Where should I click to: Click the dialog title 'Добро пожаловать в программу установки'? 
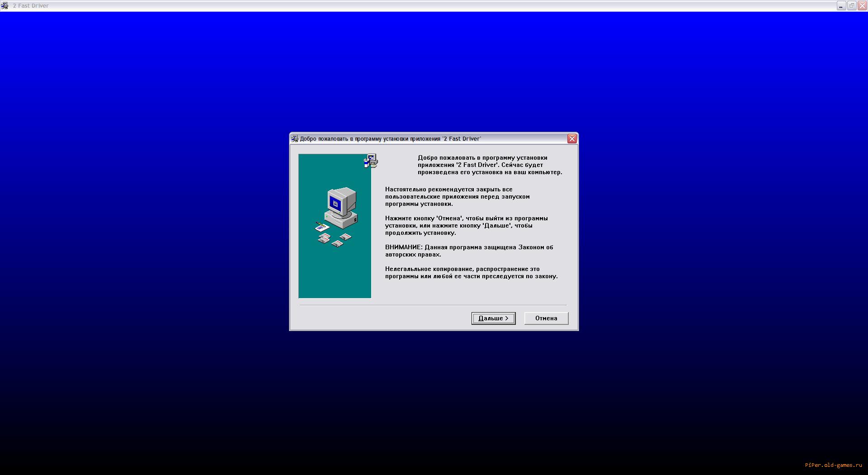(390, 138)
